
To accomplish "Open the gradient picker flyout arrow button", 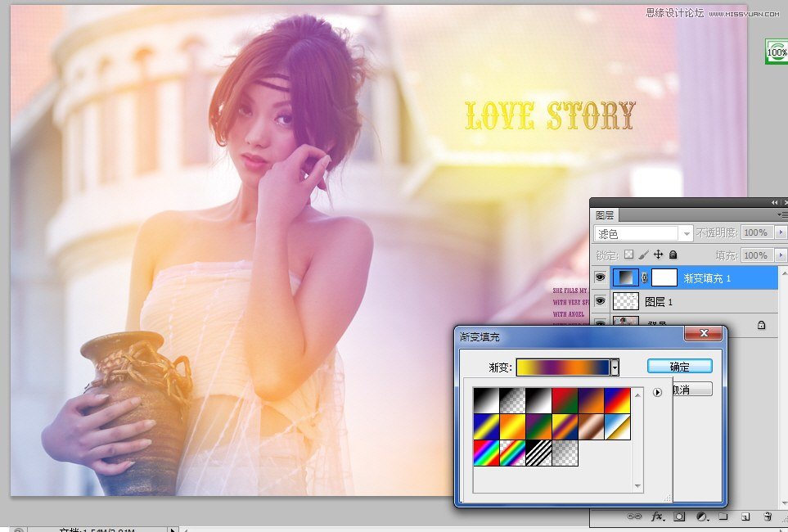I will (x=657, y=392).
